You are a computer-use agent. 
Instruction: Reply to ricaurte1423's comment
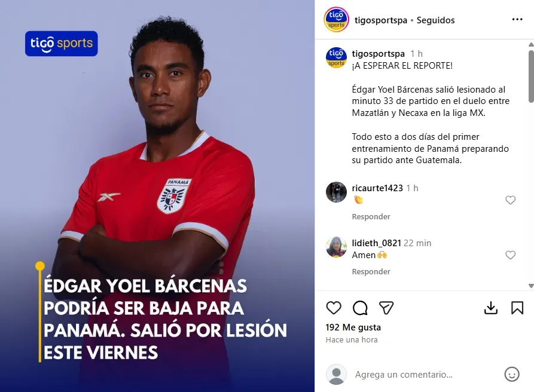pyautogui.click(x=371, y=216)
